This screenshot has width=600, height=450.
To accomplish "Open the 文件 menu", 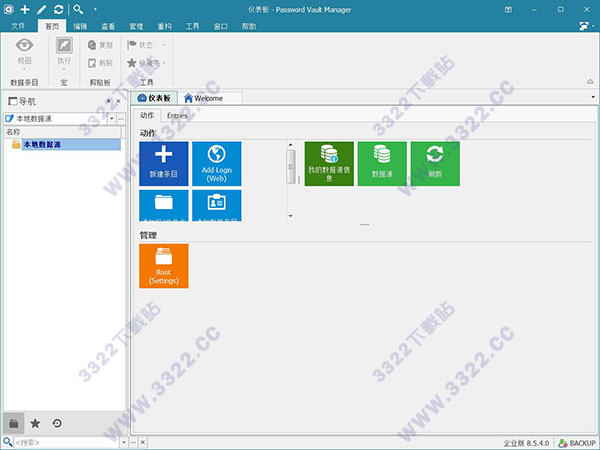I will (x=18, y=26).
